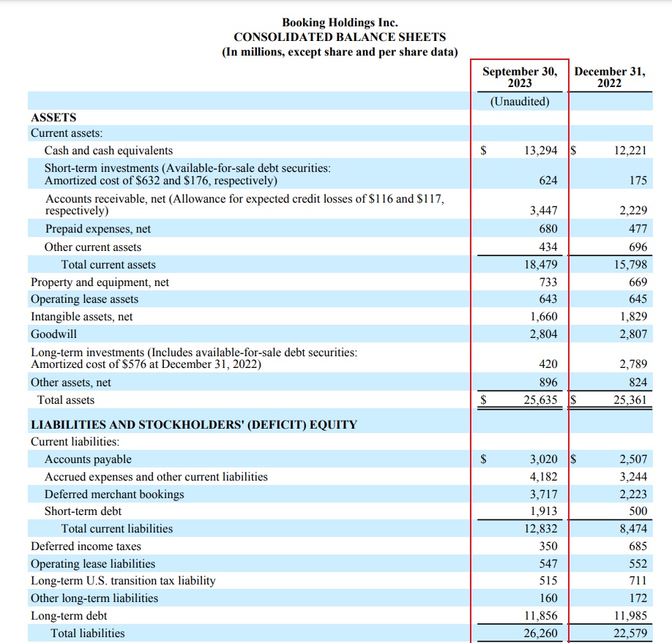Click the 'Long-term debt' label
The width and height of the screenshot is (672, 643).
pyautogui.click(x=69, y=616)
